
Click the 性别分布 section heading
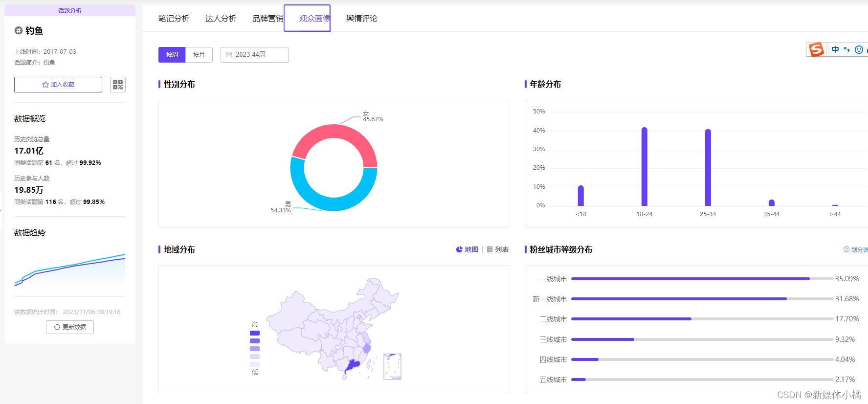[x=179, y=84]
